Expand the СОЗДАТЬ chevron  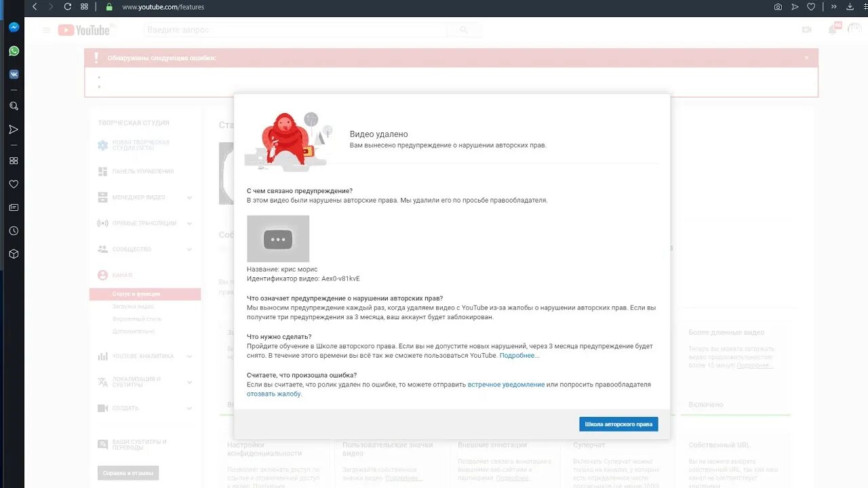[x=190, y=409]
